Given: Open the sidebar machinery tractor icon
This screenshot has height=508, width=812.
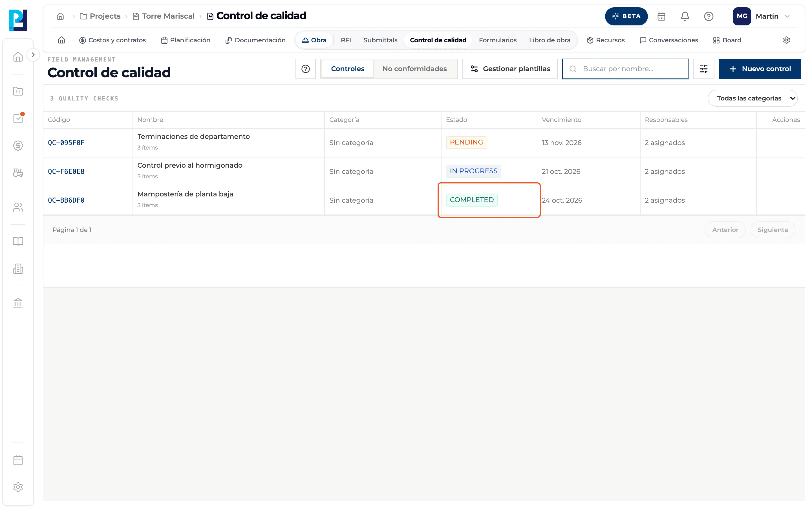Looking at the screenshot, I should tap(18, 173).
